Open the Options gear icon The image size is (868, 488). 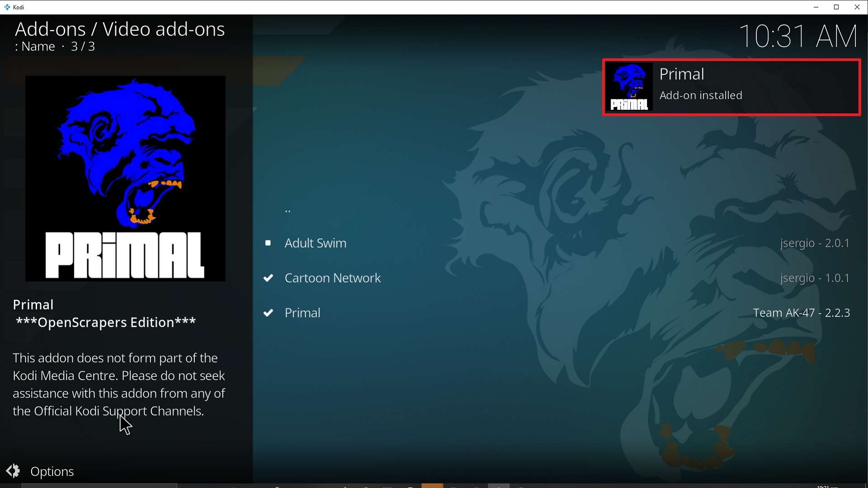[13, 471]
